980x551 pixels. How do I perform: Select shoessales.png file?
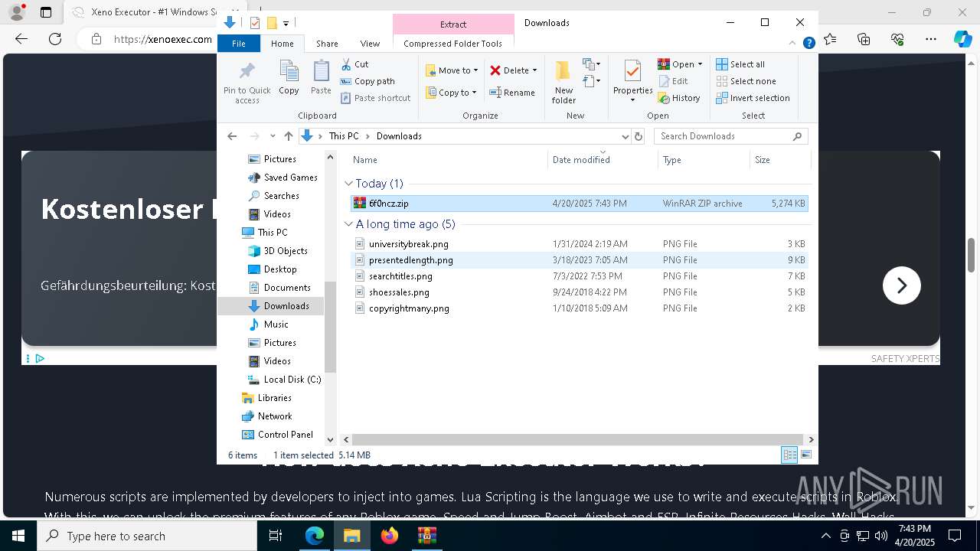point(579,292)
